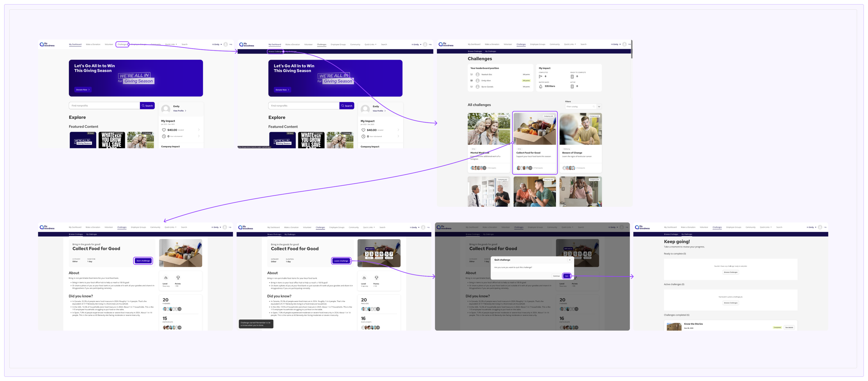Click the magnifier icon in Filter catalog
Image resolution: width=868 pixels, height=381 pixels.
[x=594, y=107]
